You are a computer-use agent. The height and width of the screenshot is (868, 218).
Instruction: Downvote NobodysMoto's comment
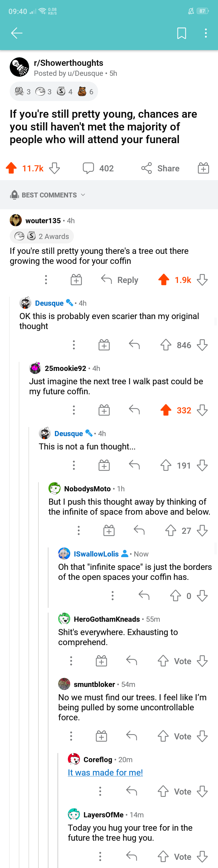click(x=202, y=531)
